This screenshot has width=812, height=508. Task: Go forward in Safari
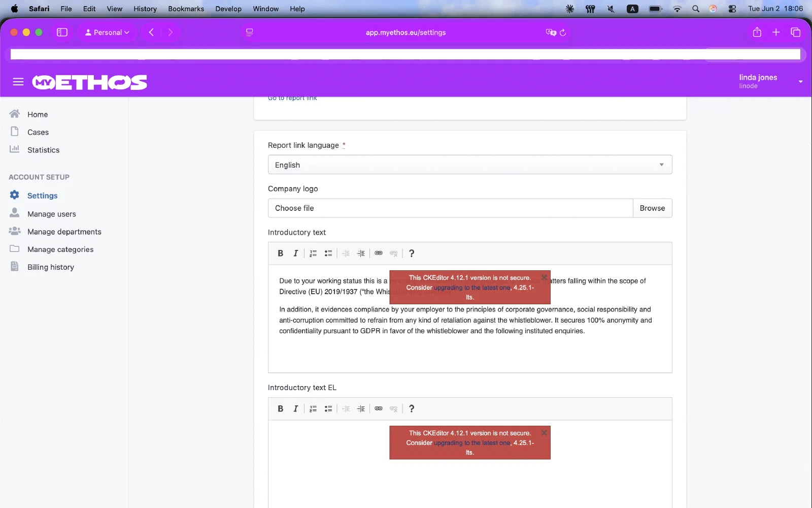[x=171, y=33]
